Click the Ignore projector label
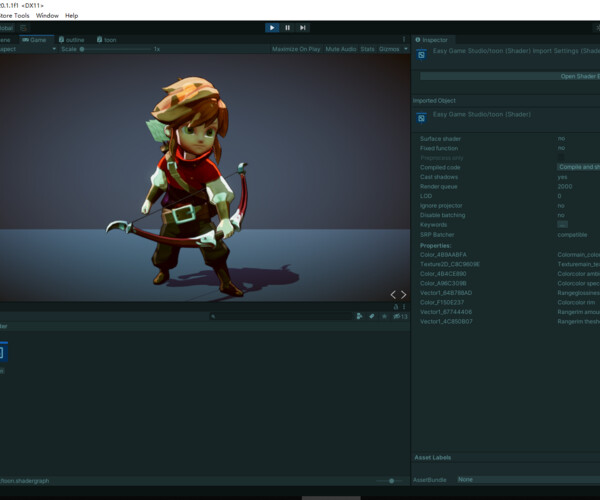This screenshot has height=500, width=600. point(441,206)
